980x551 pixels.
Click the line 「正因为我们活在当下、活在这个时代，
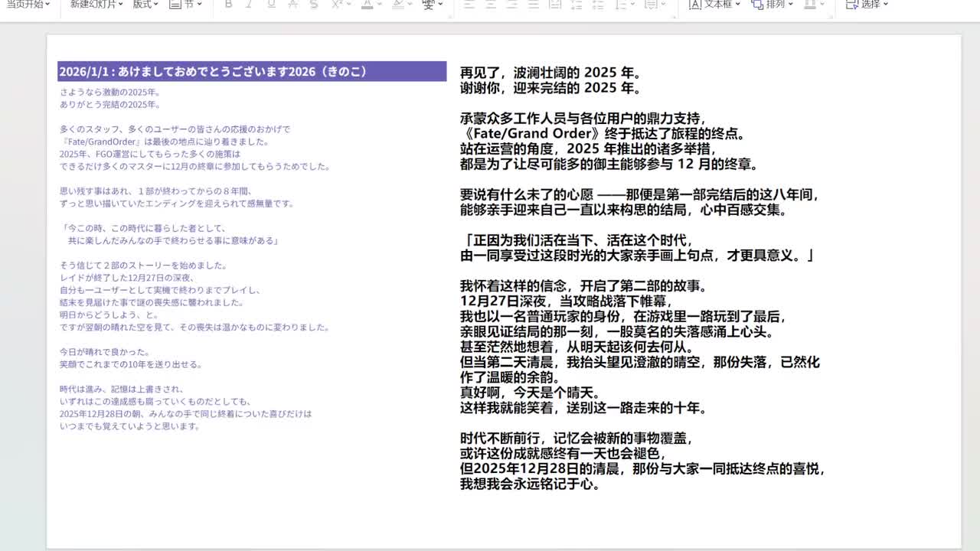577,240
